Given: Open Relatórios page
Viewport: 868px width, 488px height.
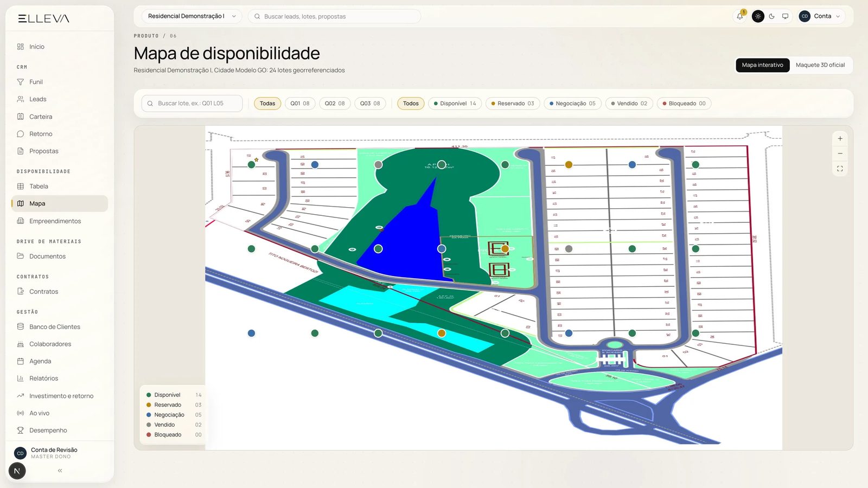Looking at the screenshot, I should pos(60,378).
